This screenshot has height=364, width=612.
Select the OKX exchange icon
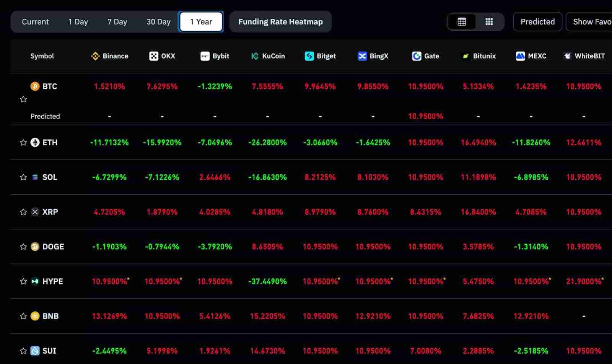tap(153, 56)
